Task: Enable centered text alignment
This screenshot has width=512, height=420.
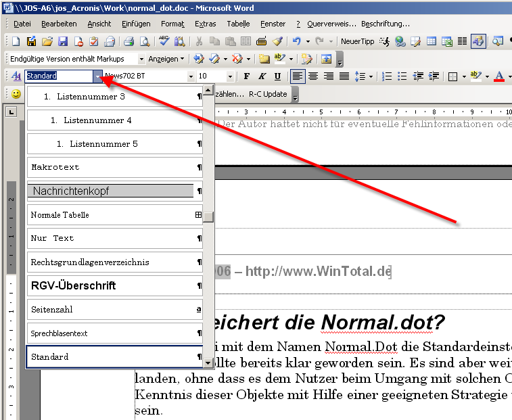Action: (x=313, y=76)
